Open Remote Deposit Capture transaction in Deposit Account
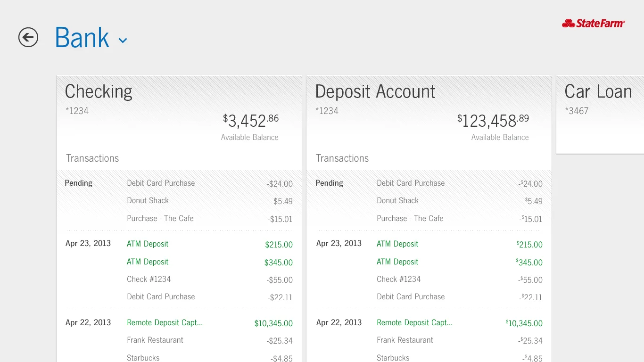Screen dimensions: 644x362 tap(414, 322)
